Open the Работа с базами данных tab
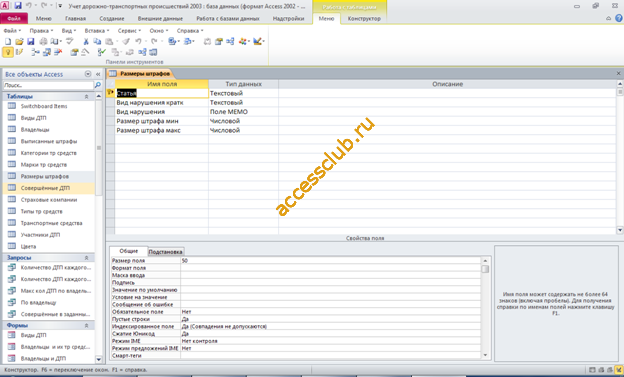The width and height of the screenshot is (624, 377). 228,18
